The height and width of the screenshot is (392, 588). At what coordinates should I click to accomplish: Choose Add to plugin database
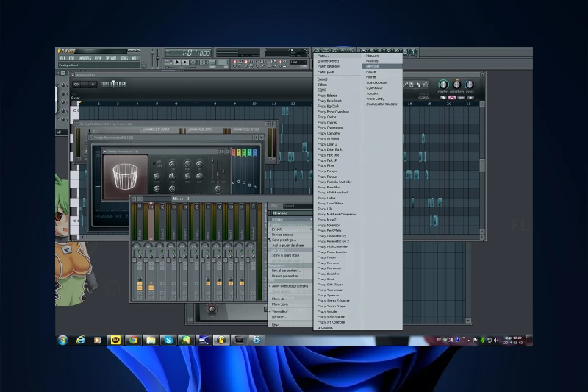click(290, 246)
